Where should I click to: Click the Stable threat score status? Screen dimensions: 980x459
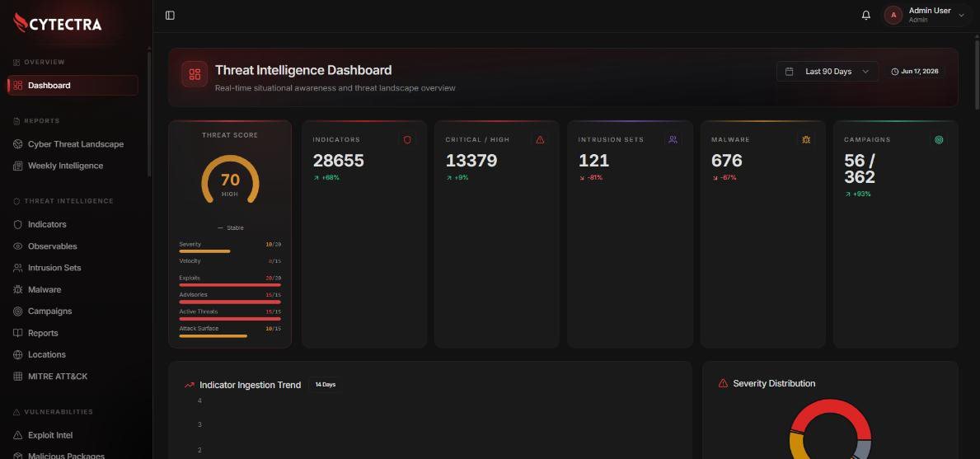point(230,228)
